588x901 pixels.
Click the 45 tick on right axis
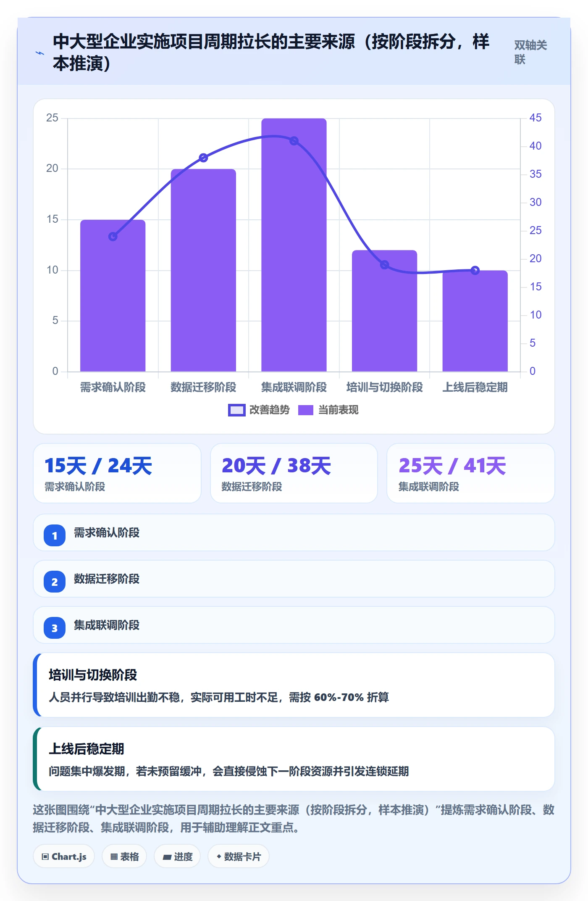click(x=535, y=118)
